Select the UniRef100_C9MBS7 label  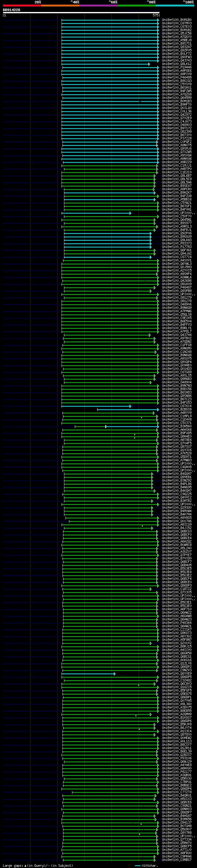[177, 860]
